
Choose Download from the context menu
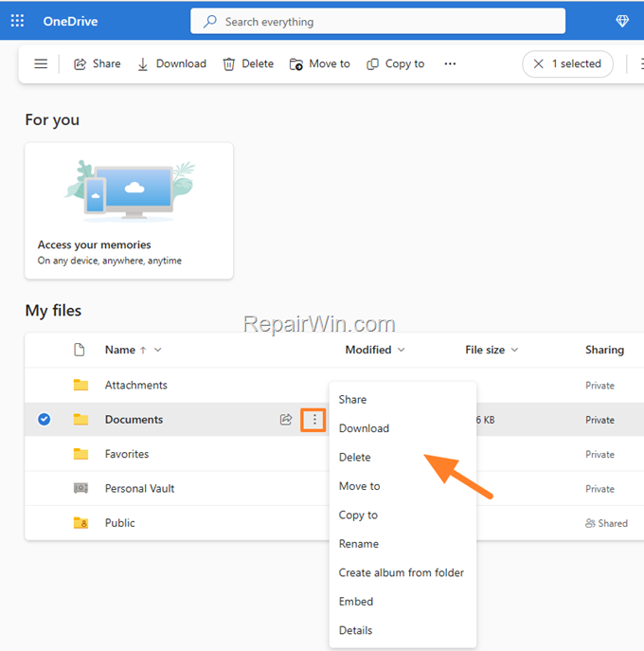point(402,428)
